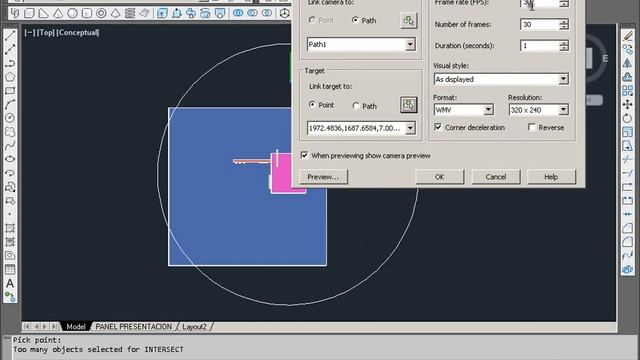Select the Spline tool
This screenshot has width=640, height=360.
coord(10,146)
